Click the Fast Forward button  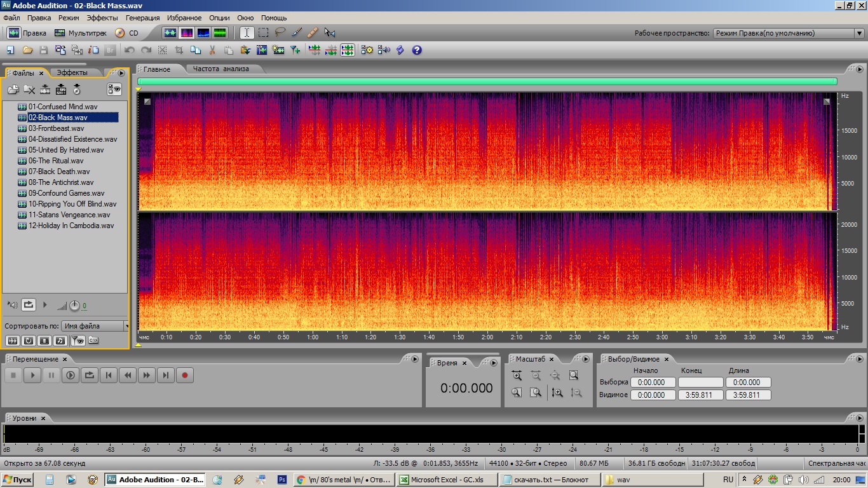[147, 376]
